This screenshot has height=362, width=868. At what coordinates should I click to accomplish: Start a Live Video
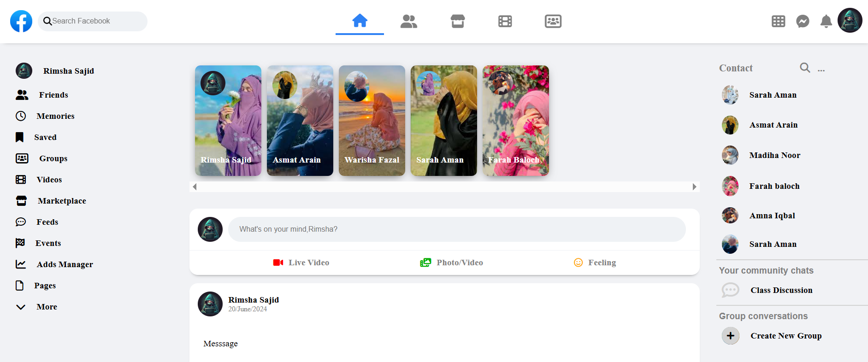point(301,263)
